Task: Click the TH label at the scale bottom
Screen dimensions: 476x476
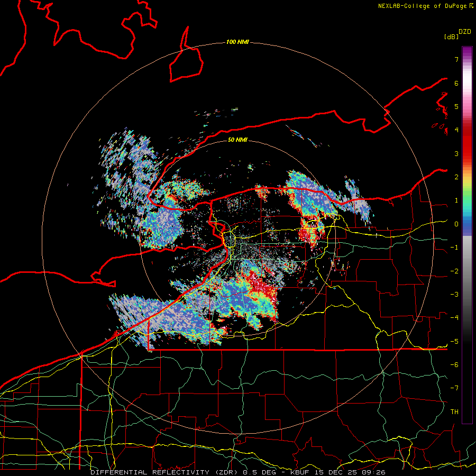Action: [454, 412]
